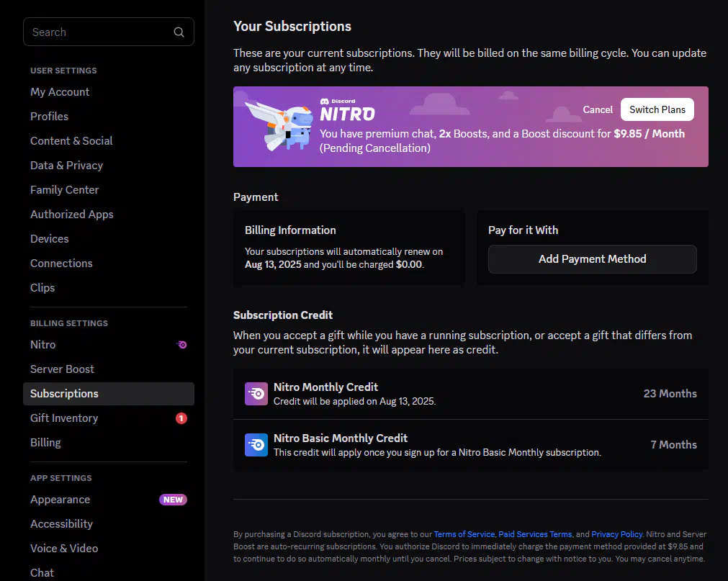Screen dimensions: 728x581
Task: Open Server Boost settings
Action: tap(109, 369)
